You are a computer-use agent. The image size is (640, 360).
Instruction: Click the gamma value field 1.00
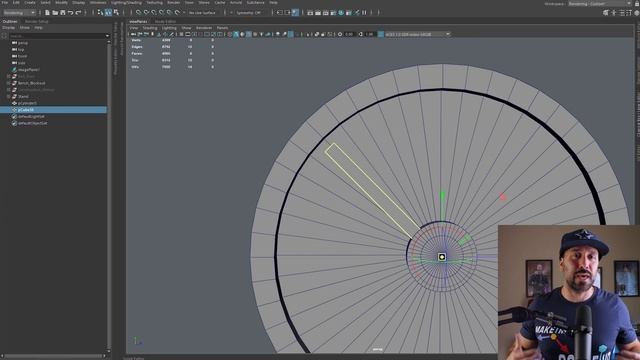coord(370,34)
